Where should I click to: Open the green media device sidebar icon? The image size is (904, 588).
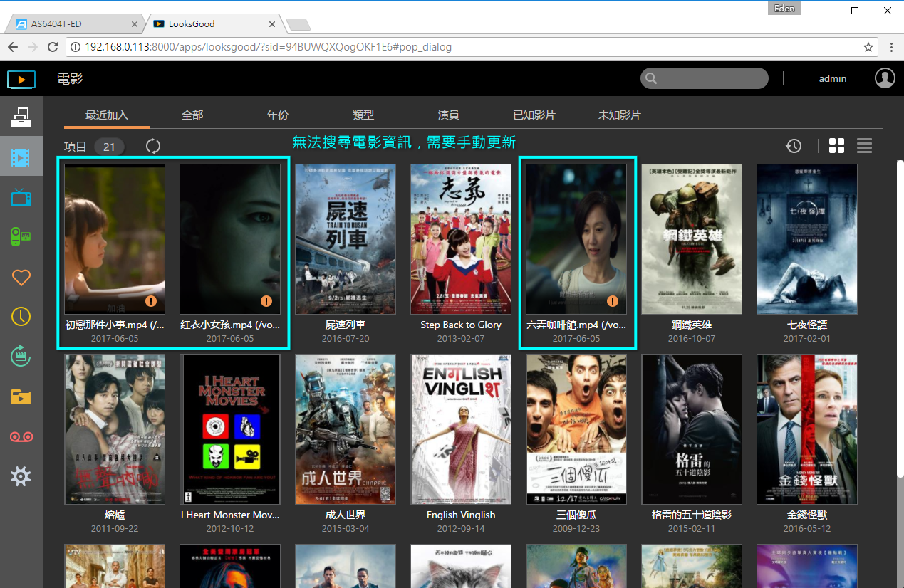[21, 236]
